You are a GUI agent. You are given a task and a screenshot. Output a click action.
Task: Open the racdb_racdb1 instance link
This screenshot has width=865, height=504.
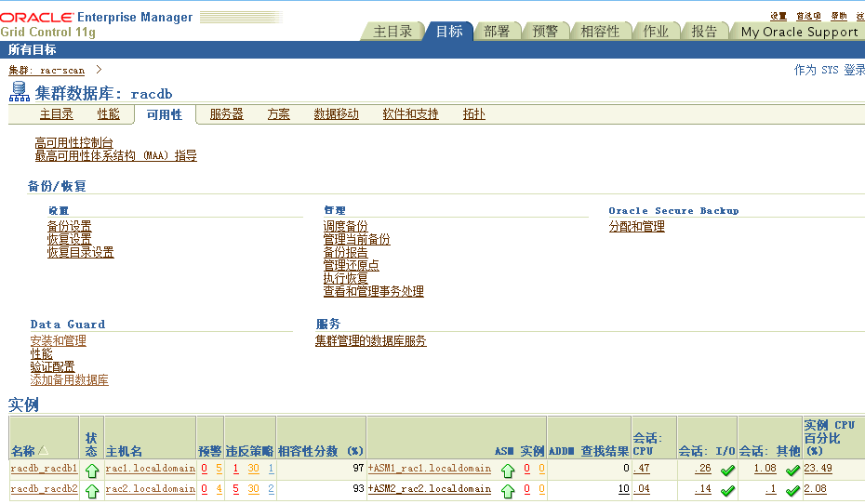click(44, 469)
